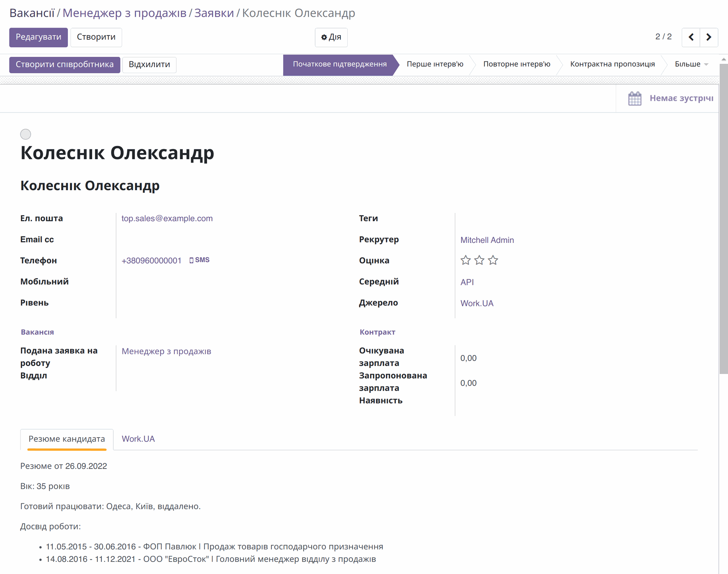The image size is (728, 574).
Task: Click the vertical scrollbar thumb
Action: point(723,219)
